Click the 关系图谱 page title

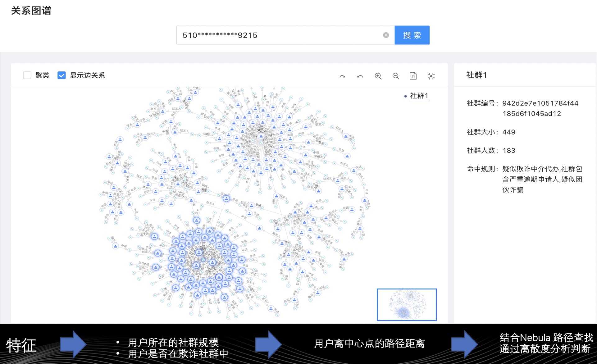[x=31, y=11]
